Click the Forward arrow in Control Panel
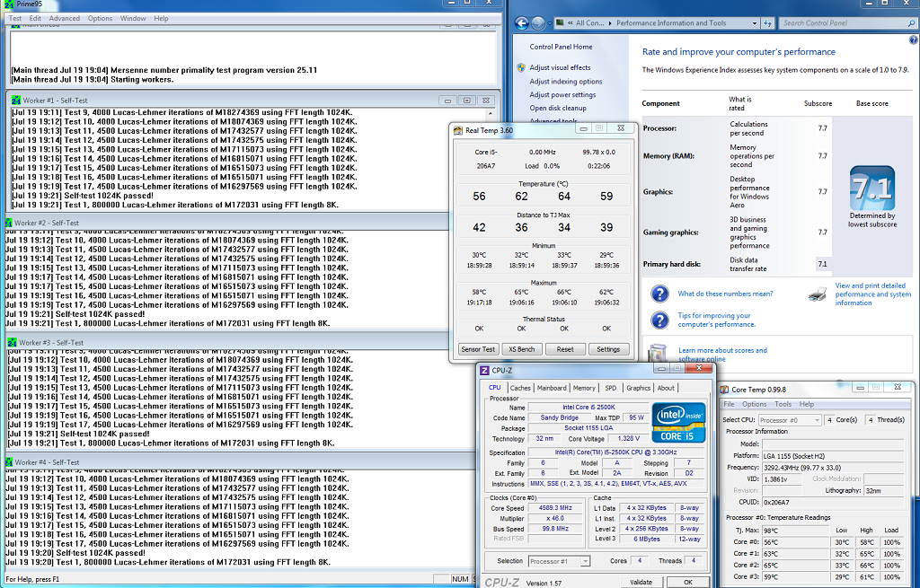This screenshot has width=920, height=588. (538, 22)
